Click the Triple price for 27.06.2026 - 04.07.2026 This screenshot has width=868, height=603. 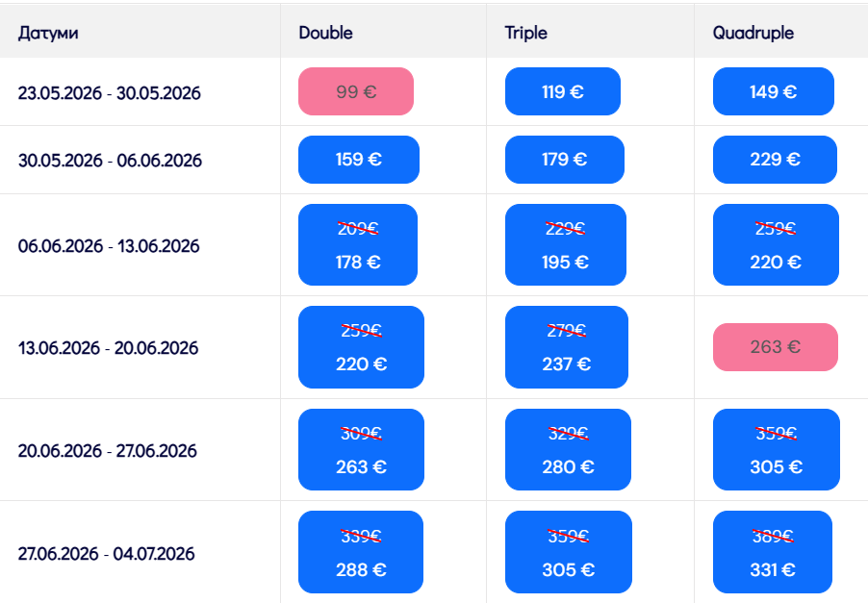pos(568,552)
